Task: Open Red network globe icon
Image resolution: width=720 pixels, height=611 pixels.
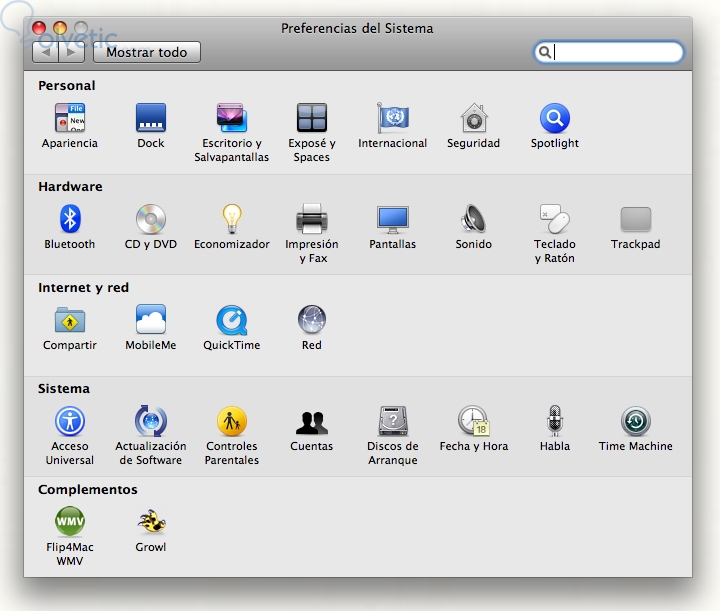Action: [x=312, y=320]
